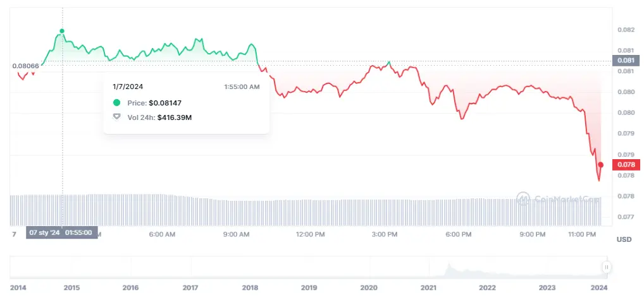Jump to 2014 on the mini timeline
The width and height of the screenshot is (644, 300).
pos(18,288)
